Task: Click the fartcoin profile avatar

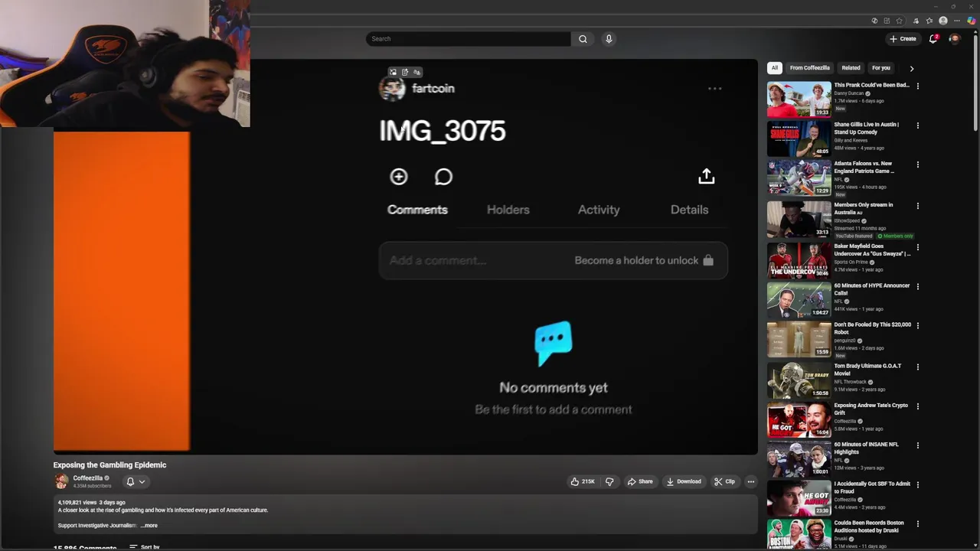Action: pos(392,89)
